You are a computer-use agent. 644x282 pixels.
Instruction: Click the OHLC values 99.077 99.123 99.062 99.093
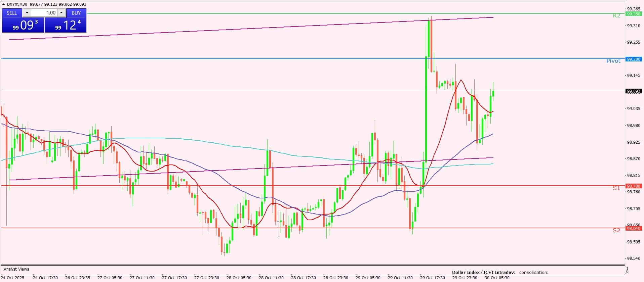pos(58,4)
